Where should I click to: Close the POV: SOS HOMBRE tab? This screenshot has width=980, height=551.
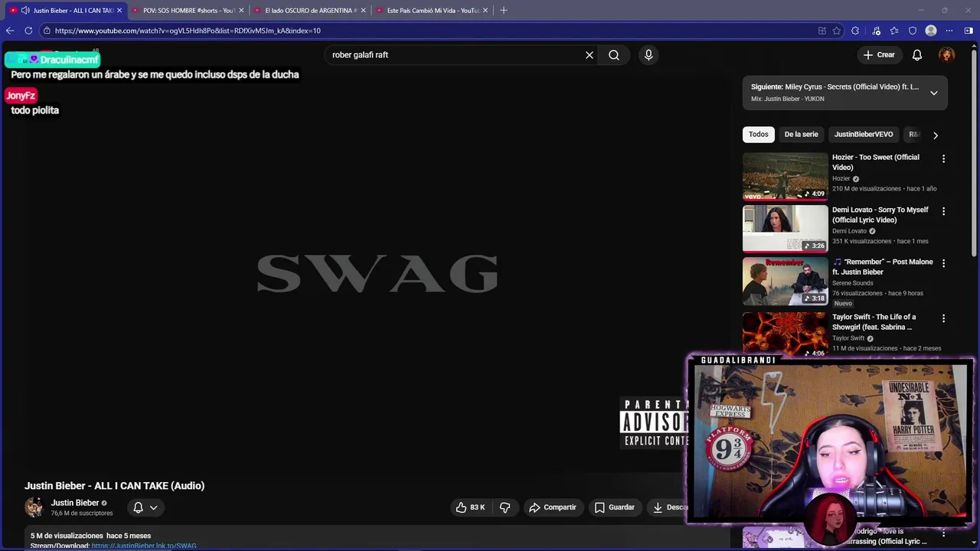click(241, 10)
